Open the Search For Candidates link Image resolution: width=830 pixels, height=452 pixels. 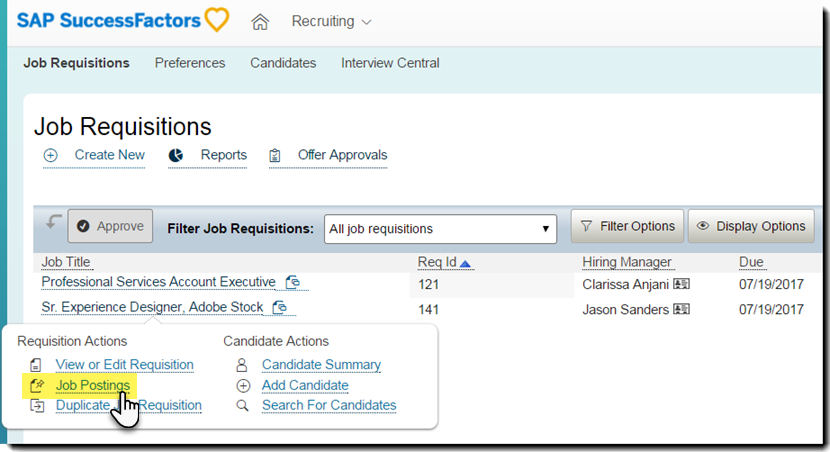coord(329,405)
